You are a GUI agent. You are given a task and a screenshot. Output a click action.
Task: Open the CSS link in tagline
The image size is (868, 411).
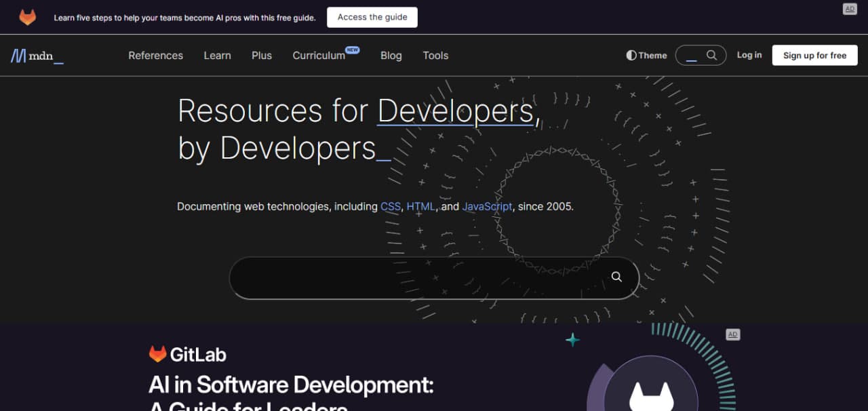[x=391, y=206]
